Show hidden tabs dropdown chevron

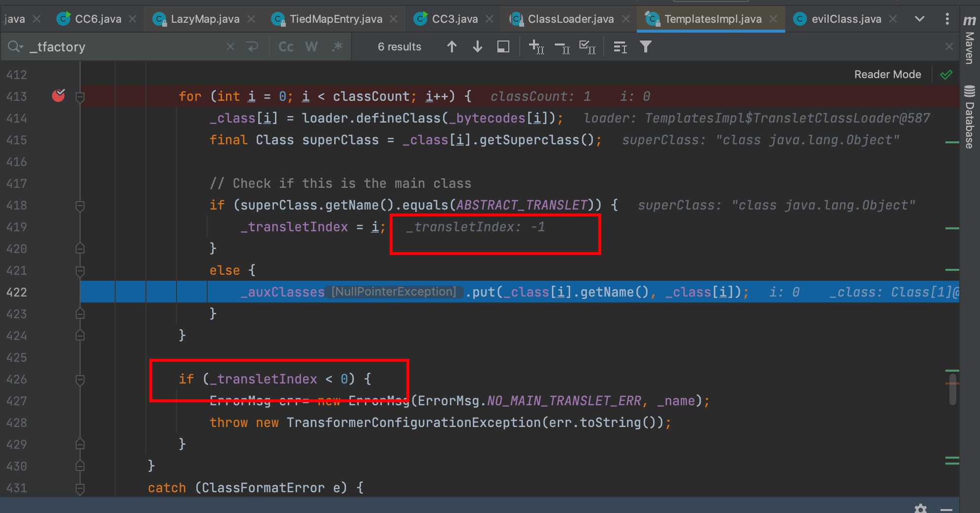(920, 19)
